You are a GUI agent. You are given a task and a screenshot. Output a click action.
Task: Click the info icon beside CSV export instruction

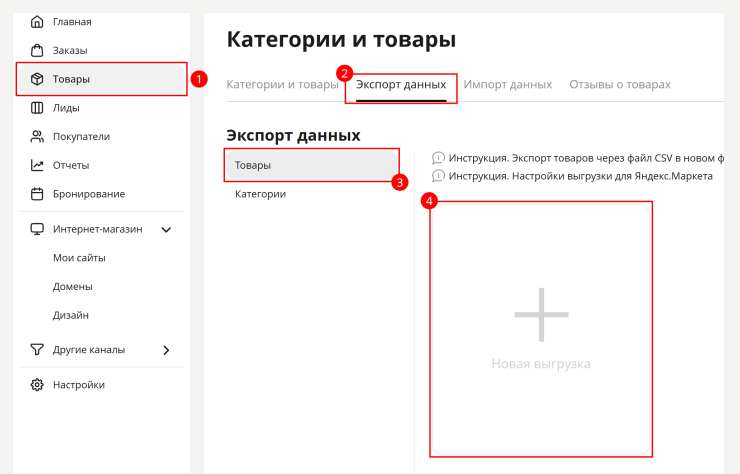click(438, 158)
